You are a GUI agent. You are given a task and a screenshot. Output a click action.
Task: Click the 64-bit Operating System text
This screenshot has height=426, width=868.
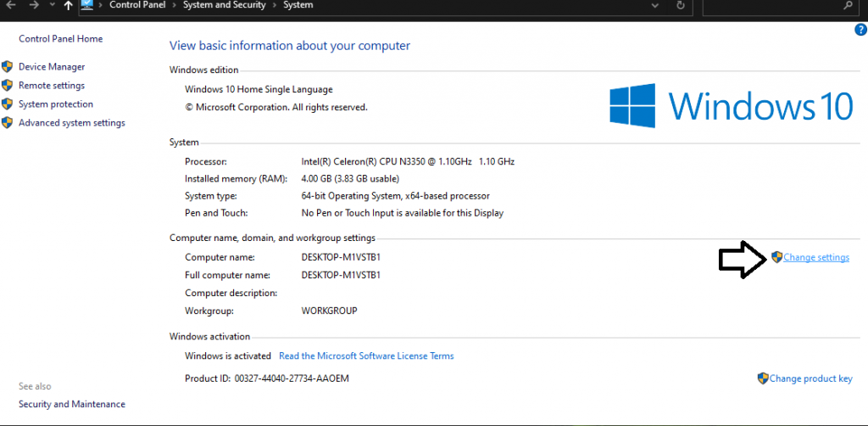pos(395,196)
